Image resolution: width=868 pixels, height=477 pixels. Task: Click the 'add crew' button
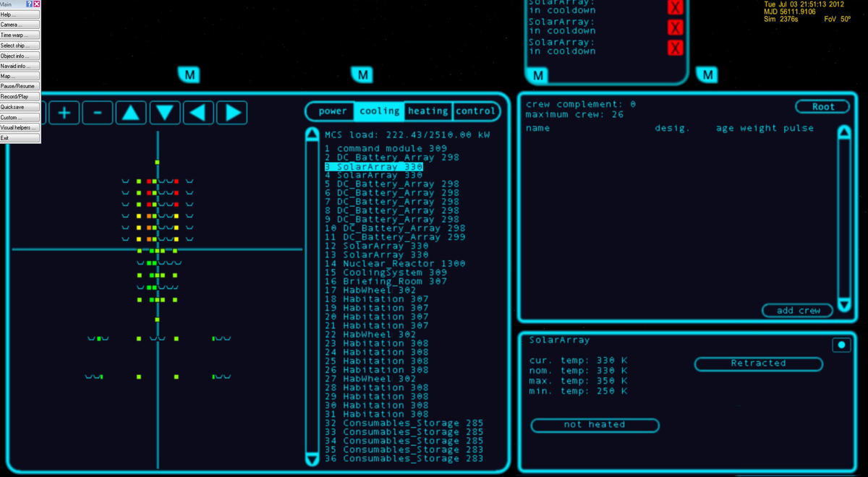(x=798, y=310)
